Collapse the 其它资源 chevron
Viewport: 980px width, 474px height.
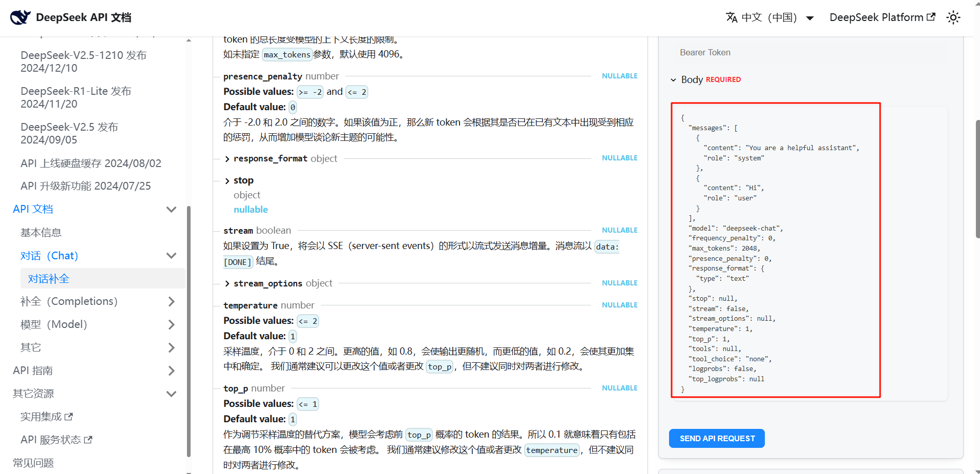[172, 394]
